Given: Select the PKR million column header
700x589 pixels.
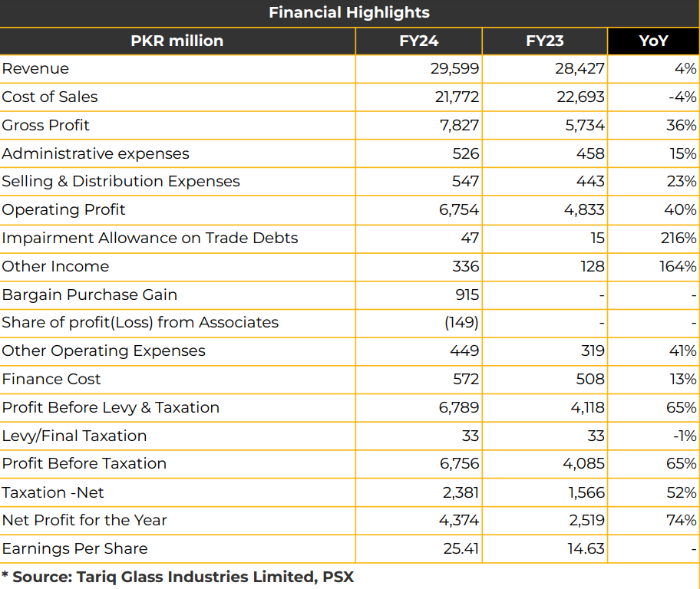Looking at the screenshot, I should pos(177,41).
